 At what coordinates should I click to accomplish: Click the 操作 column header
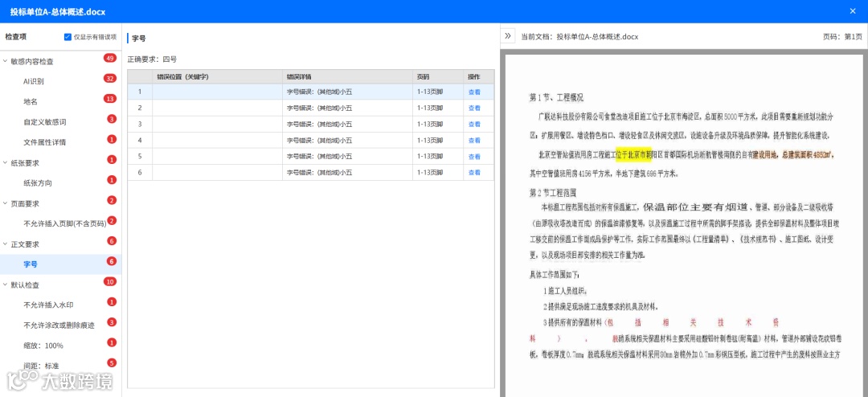click(x=479, y=76)
